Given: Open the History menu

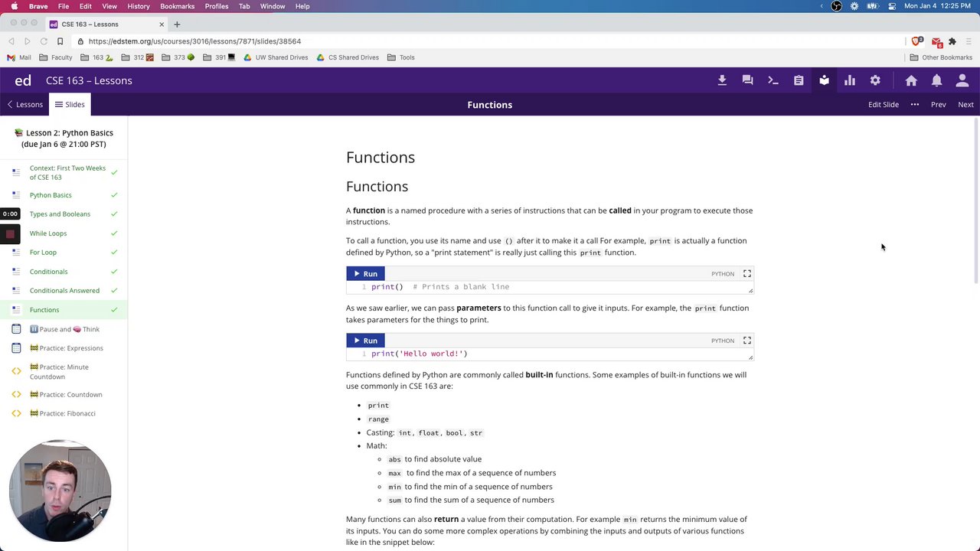Looking at the screenshot, I should click(139, 6).
